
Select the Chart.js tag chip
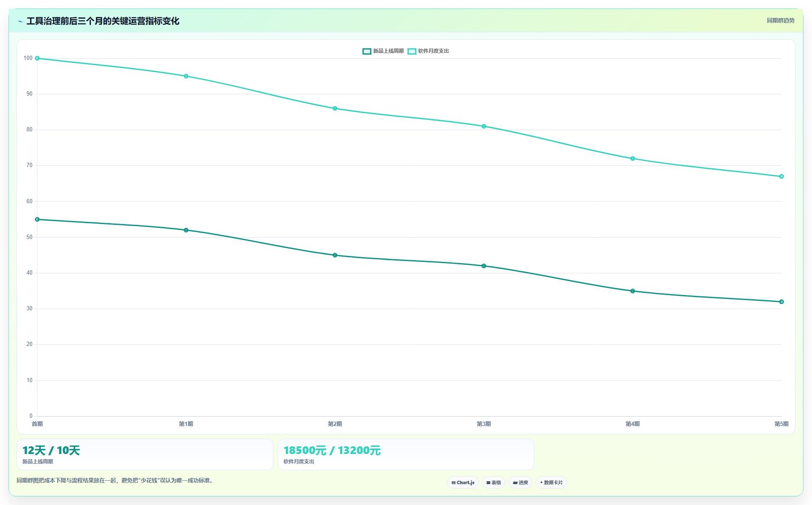click(x=463, y=482)
